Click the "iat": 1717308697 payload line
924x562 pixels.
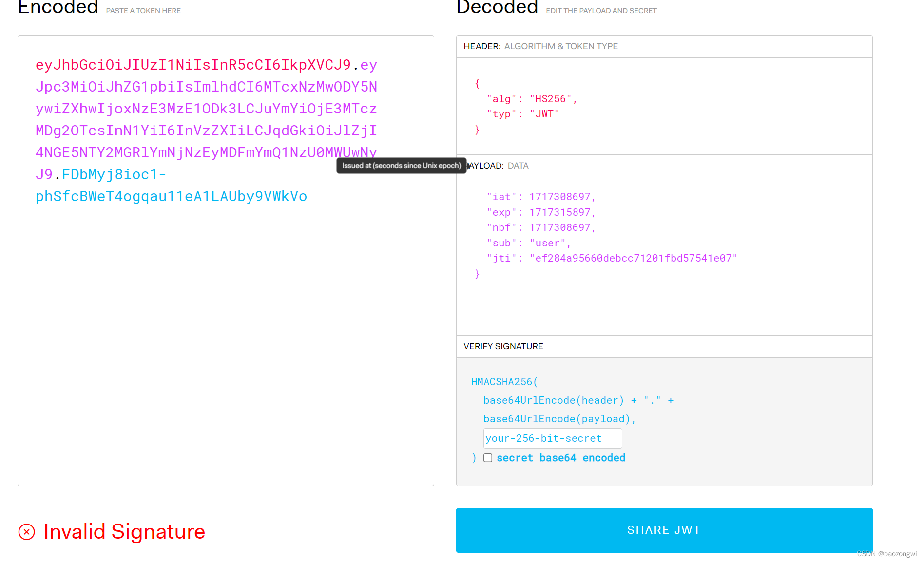[x=541, y=197]
